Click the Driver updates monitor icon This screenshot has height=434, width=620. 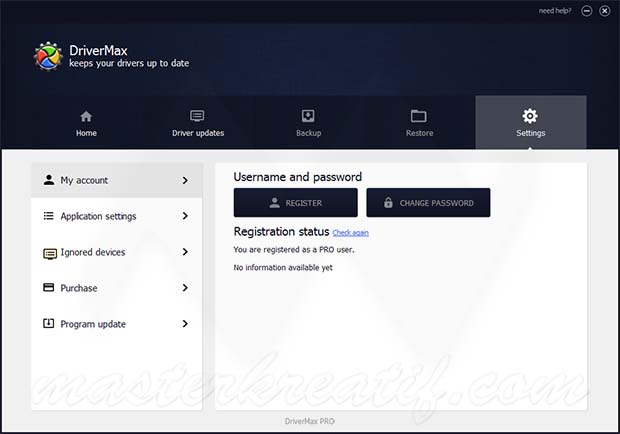tap(197, 116)
